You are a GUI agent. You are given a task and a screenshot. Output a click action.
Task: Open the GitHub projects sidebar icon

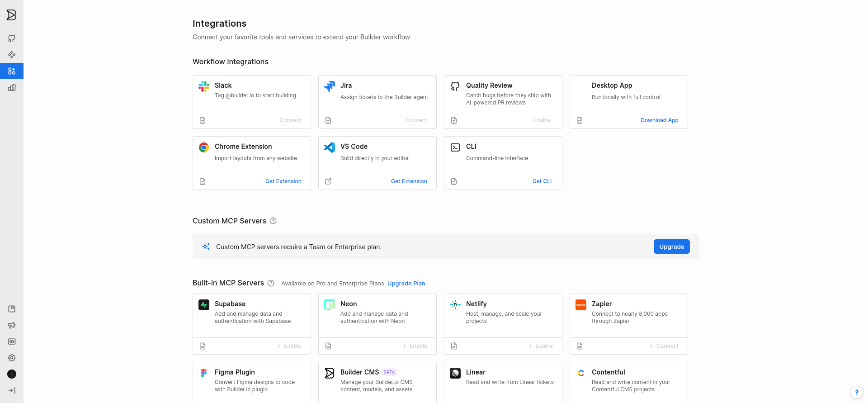12,38
